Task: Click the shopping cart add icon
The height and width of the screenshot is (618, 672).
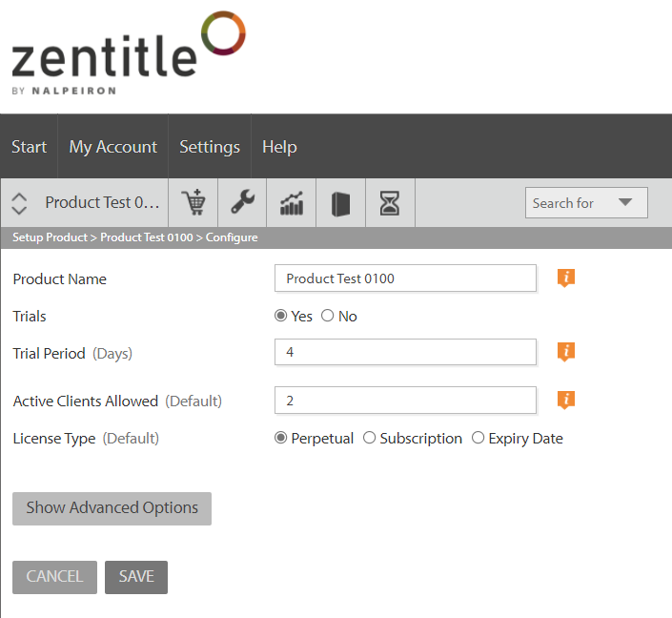Action: tap(193, 202)
